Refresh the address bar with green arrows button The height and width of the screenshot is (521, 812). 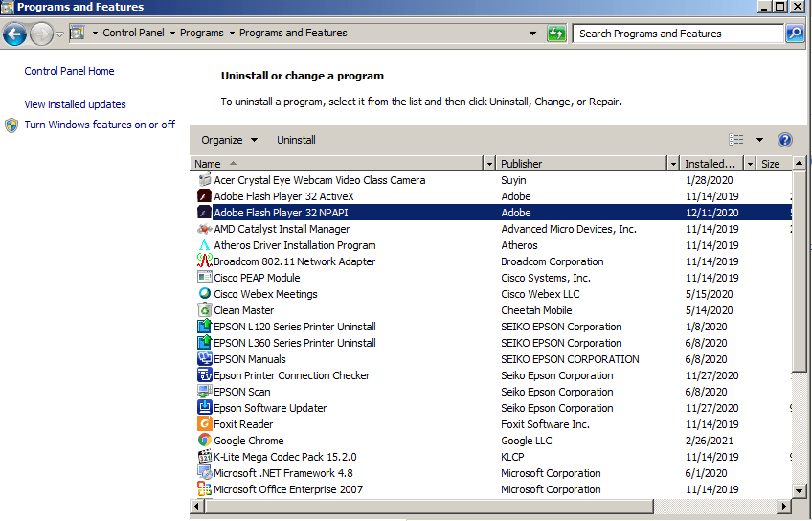point(556,34)
